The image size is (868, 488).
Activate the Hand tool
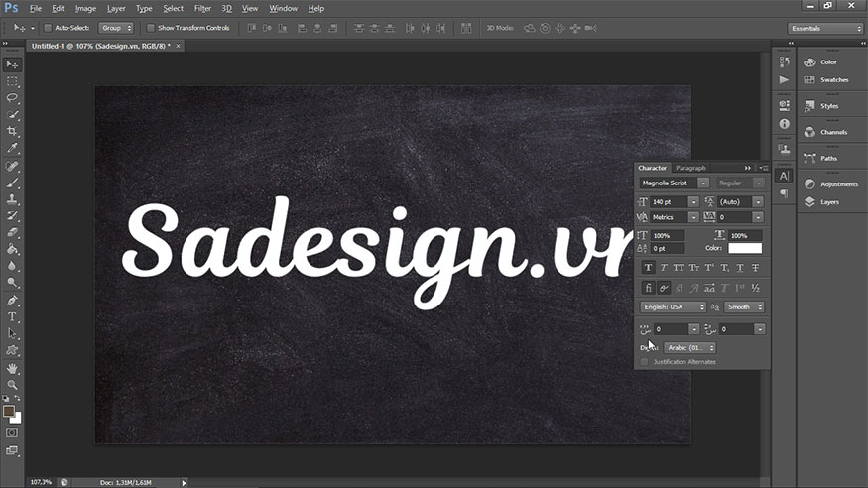(12, 369)
